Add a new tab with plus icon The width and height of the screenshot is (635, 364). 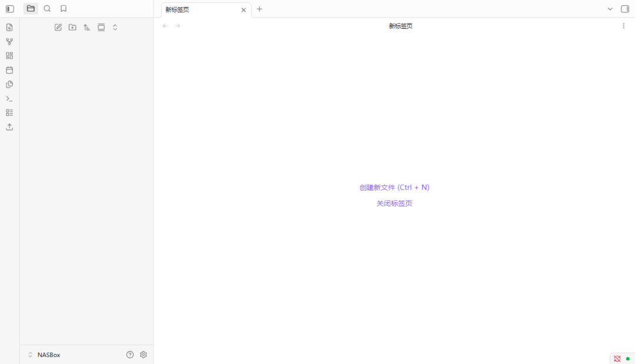(x=260, y=9)
